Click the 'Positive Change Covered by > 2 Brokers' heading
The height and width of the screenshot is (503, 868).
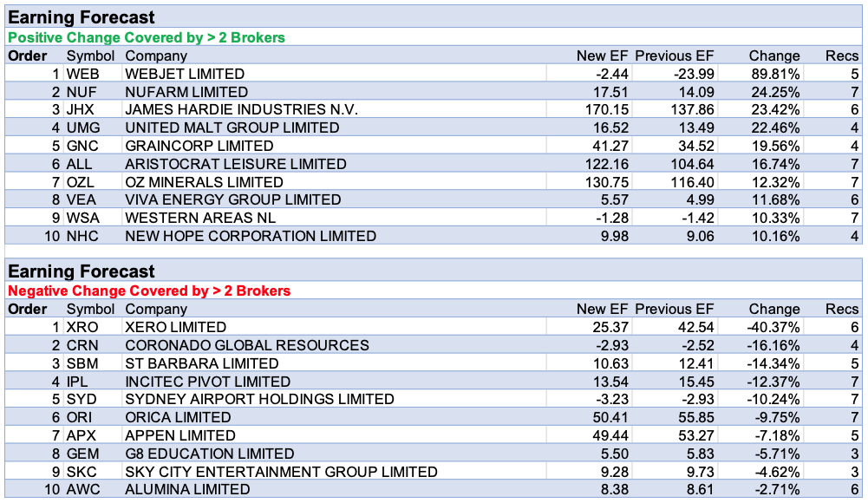[x=147, y=37]
